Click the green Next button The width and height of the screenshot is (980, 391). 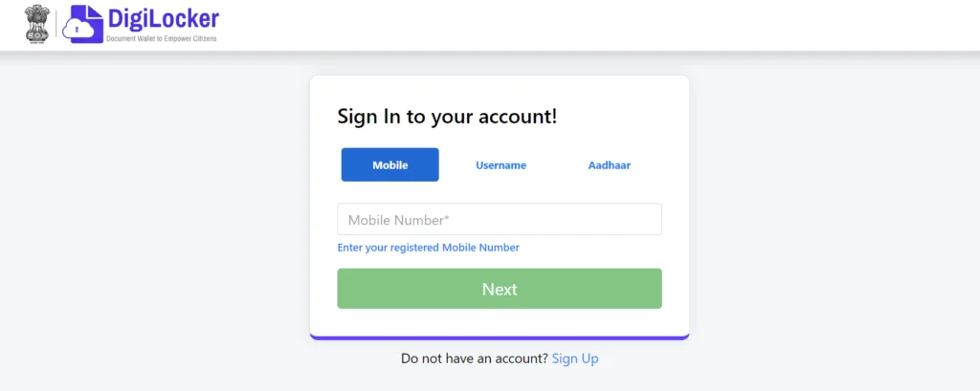coord(500,289)
